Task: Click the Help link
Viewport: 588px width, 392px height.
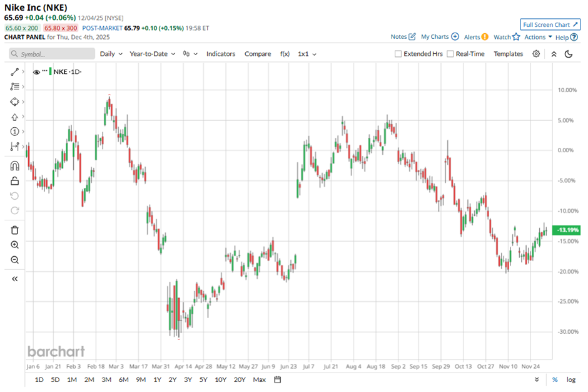Action: (562, 37)
